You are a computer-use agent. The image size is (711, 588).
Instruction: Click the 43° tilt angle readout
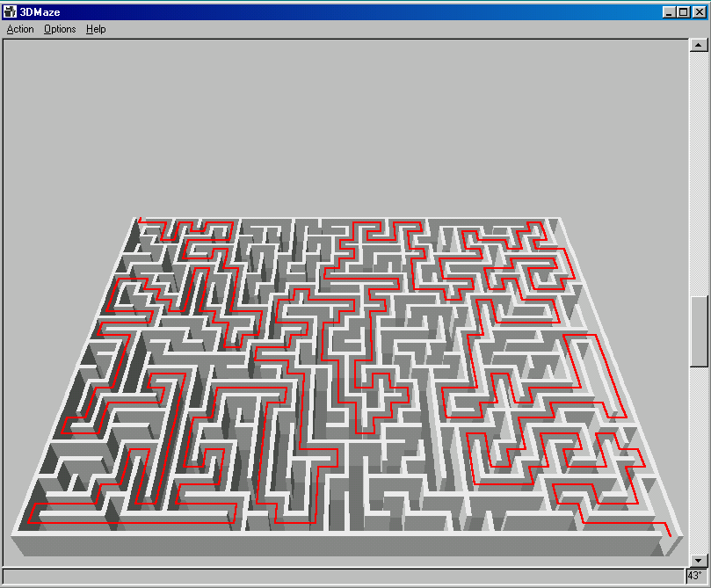point(694,577)
